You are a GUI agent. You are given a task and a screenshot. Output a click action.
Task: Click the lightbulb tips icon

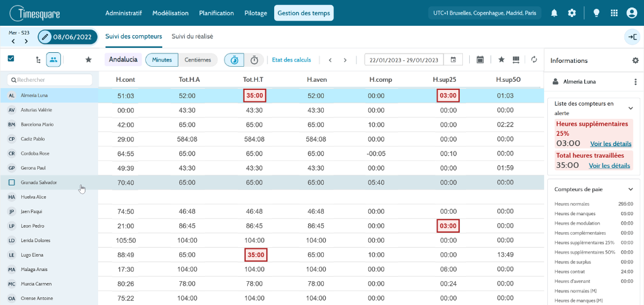(596, 13)
